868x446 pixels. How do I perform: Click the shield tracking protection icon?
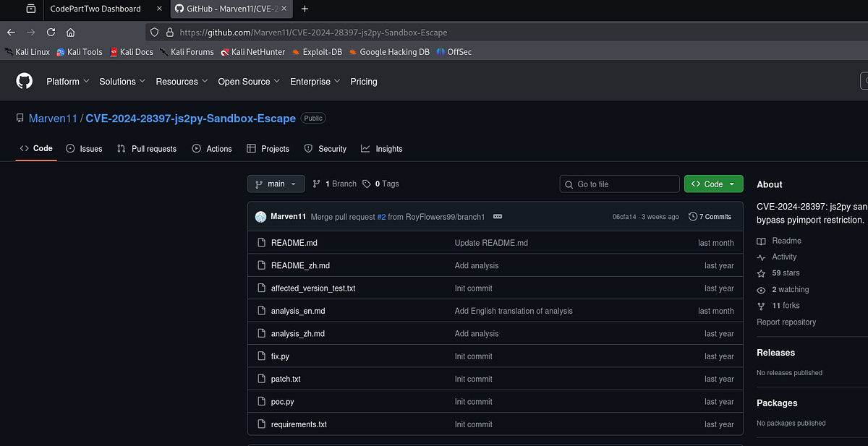point(154,33)
